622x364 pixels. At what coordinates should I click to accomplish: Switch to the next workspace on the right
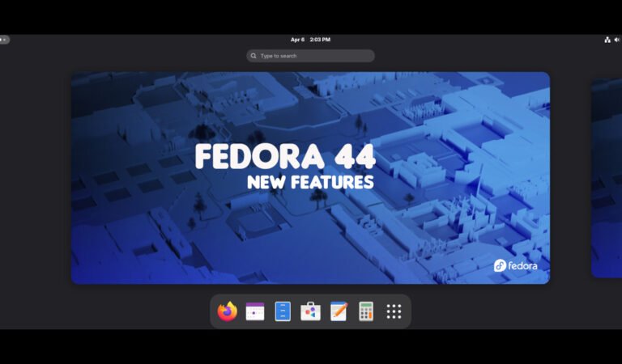click(607, 178)
